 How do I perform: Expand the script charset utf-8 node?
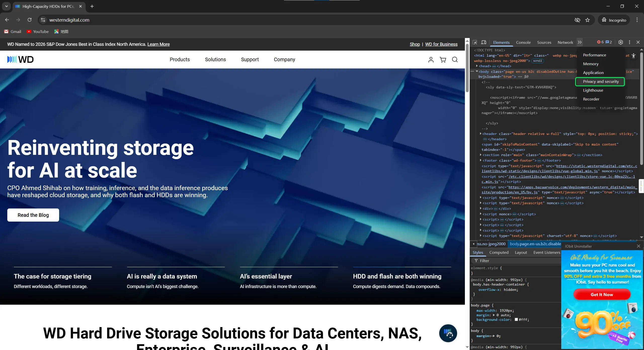[480, 236]
